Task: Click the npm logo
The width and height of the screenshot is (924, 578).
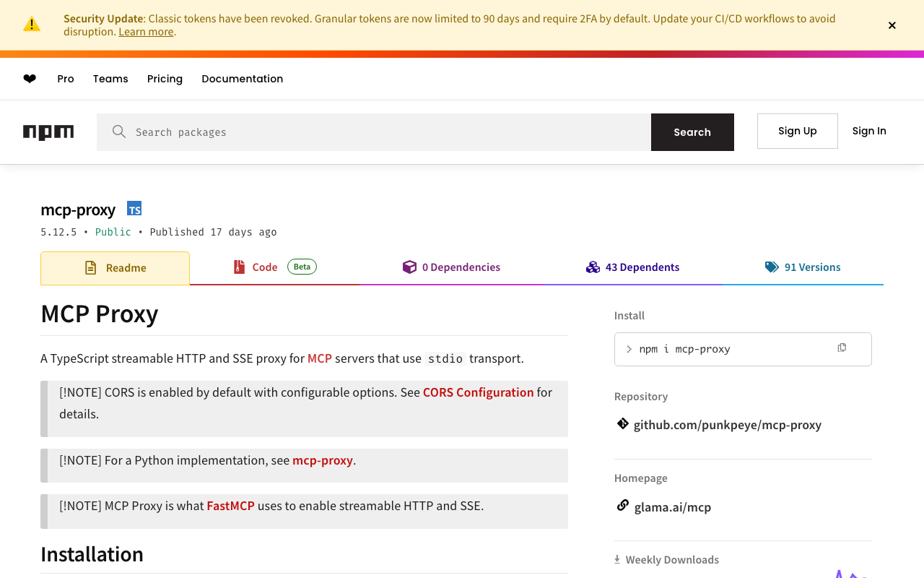Action: 48,132
